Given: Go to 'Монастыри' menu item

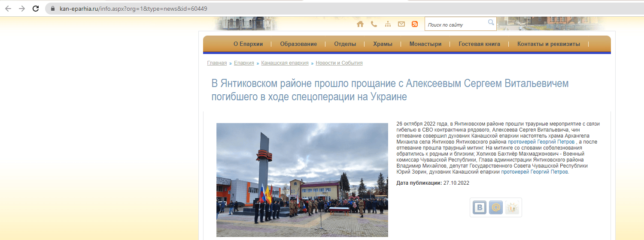Looking at the screenshot, I should (x=425, y=44).
